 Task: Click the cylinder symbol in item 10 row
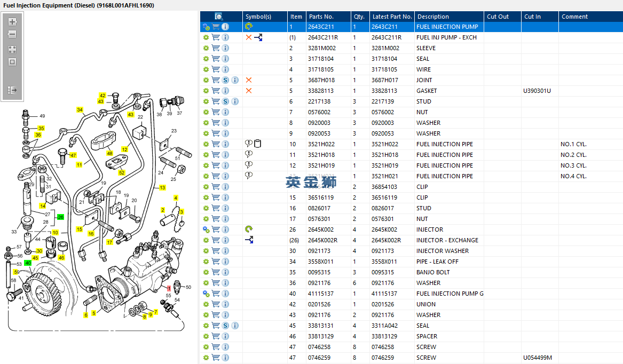point(257,144)
